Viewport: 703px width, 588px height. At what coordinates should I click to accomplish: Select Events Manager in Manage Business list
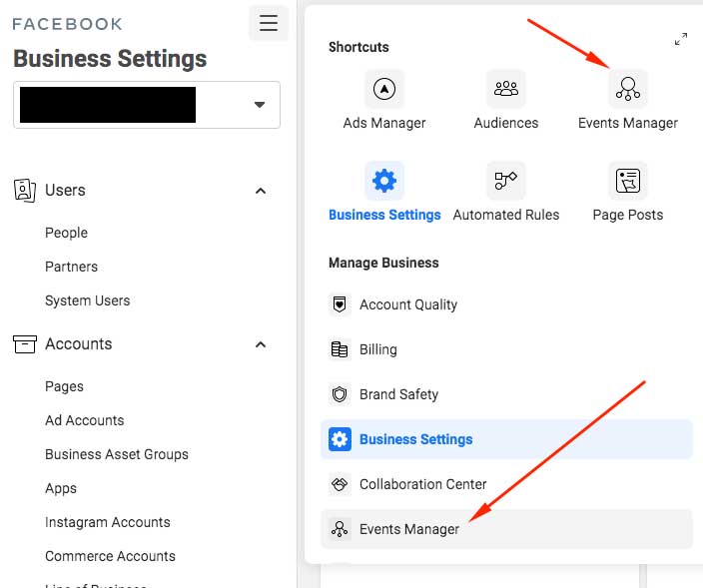[x=506, y=529]
